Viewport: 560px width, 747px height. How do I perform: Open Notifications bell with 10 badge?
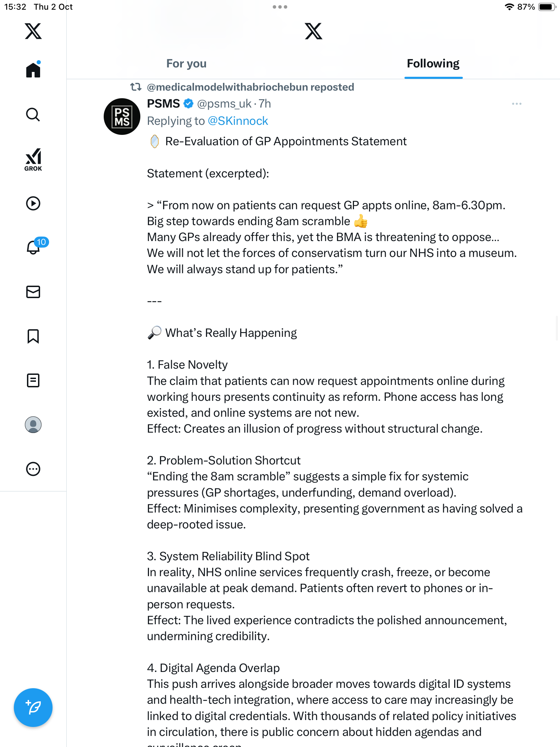click(34, 247)
